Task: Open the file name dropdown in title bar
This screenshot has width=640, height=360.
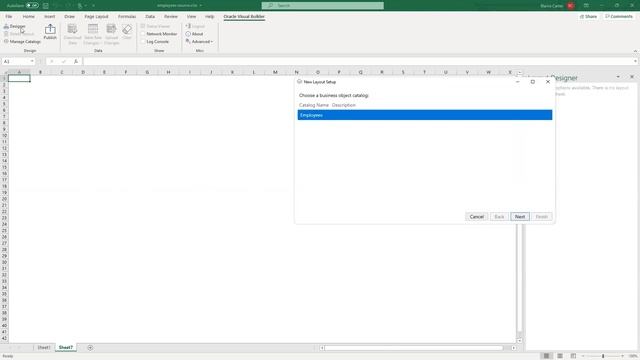Action: coord(201,6)
